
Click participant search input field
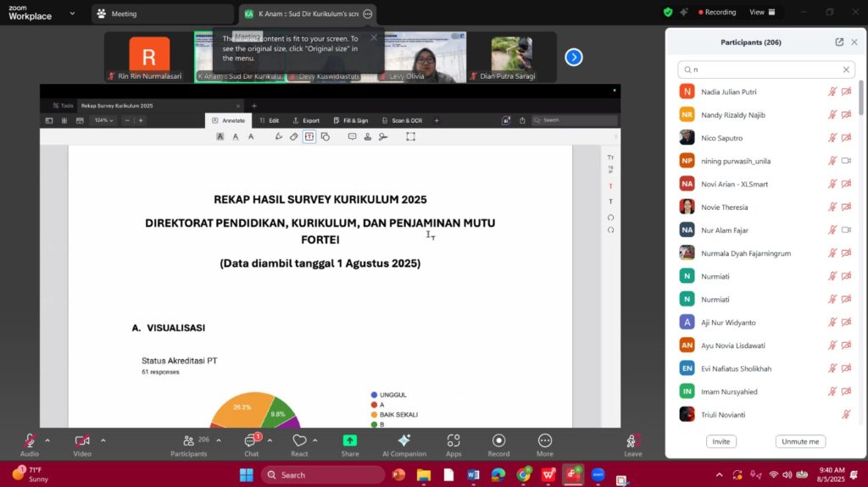(x=766, y=69)
